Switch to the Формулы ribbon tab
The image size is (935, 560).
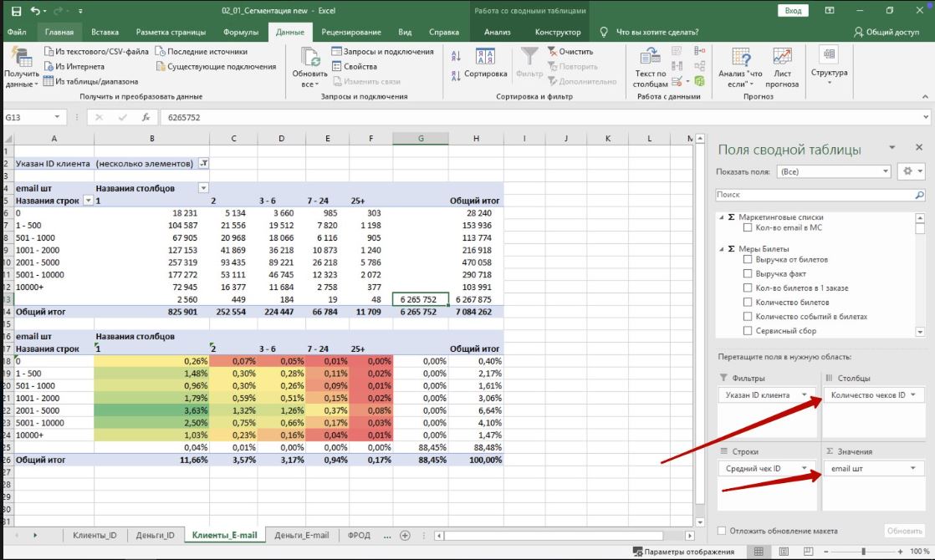pyautogui.click(x=241, y=32)
